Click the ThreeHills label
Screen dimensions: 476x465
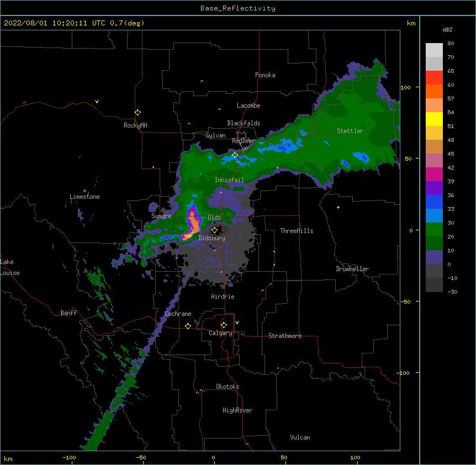tap(297, 231)
